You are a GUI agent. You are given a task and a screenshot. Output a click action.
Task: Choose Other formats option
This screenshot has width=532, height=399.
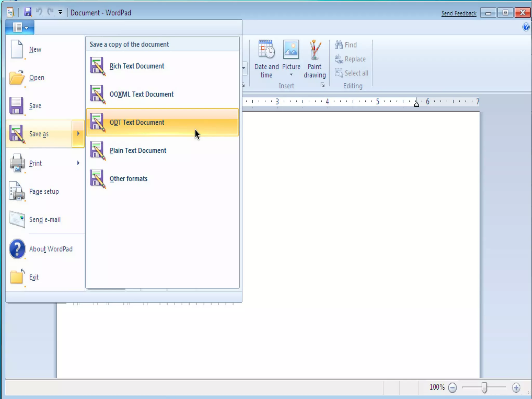(x=162, y=179)
